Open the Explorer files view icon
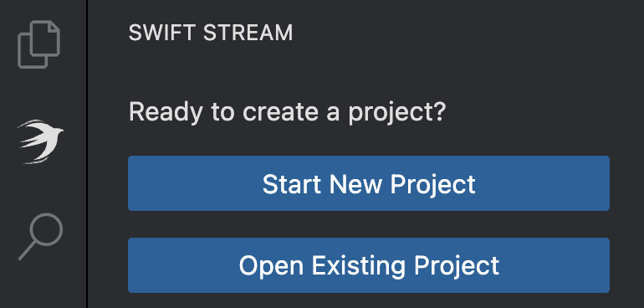This screenshot has width=644, height=308. (x=39, y=44)
